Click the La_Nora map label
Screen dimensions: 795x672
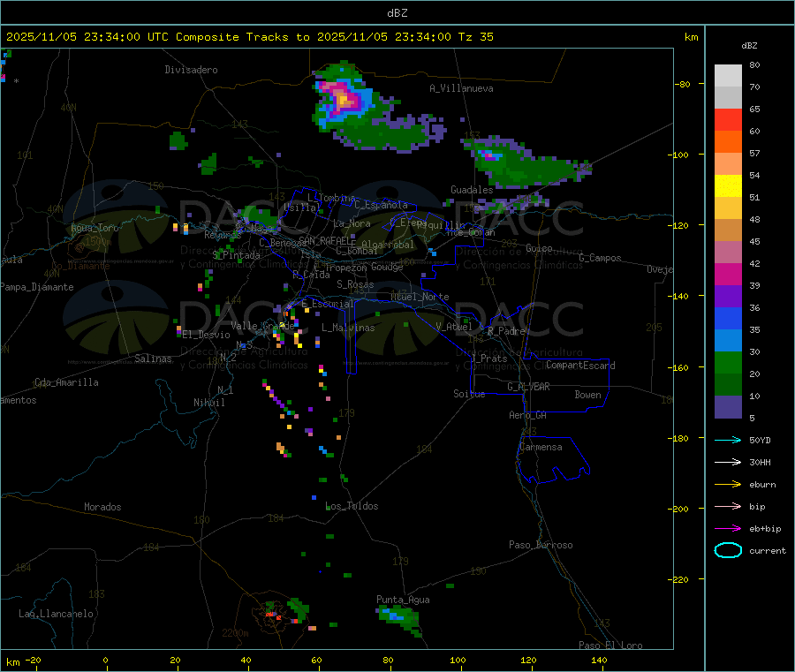(x=352, y=223)
